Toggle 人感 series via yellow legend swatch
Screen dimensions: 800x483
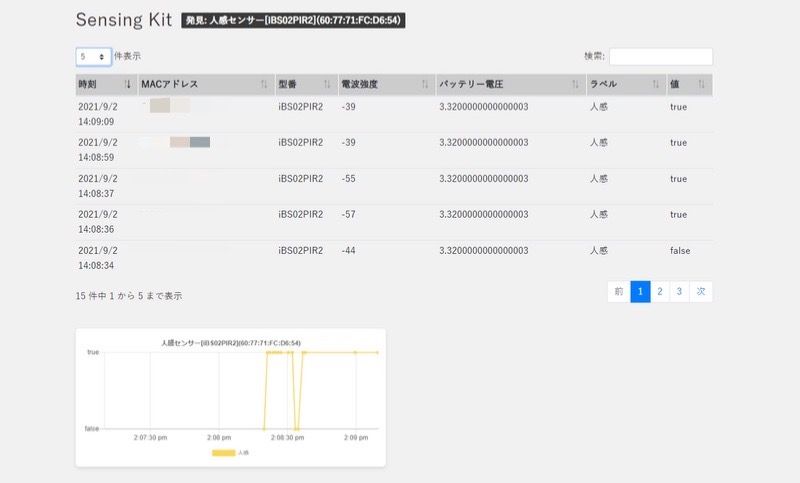tap(223, 453)
